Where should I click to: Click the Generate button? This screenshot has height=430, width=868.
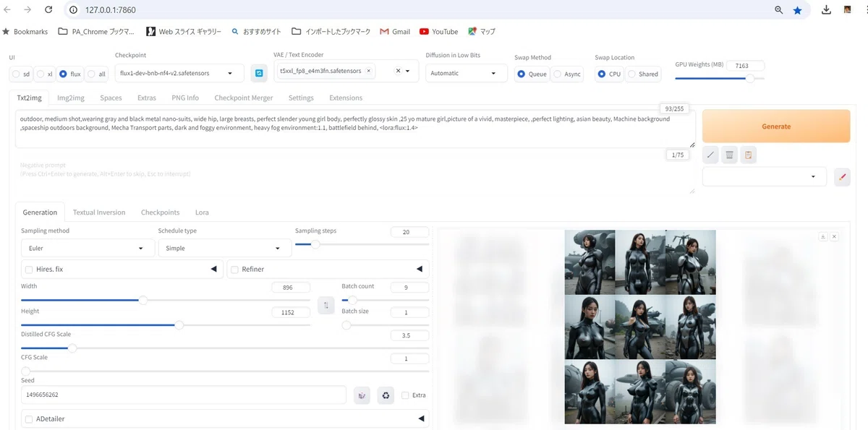(x=776, y=126)
